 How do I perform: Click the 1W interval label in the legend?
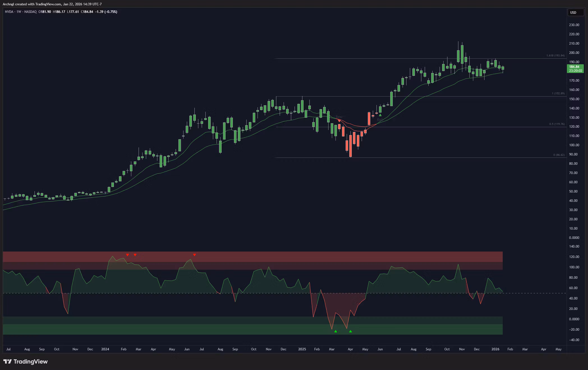click(x=19, y=12)
